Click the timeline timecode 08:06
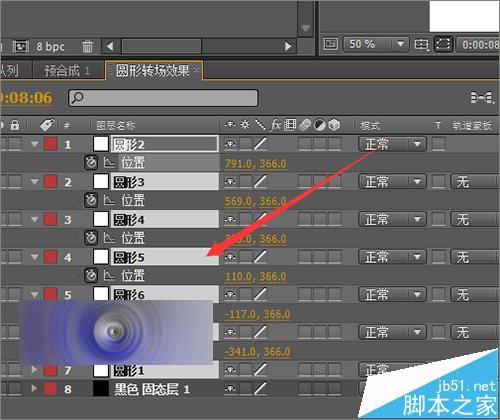The width and height of the screenshot is (500, 420). (27, 98)
